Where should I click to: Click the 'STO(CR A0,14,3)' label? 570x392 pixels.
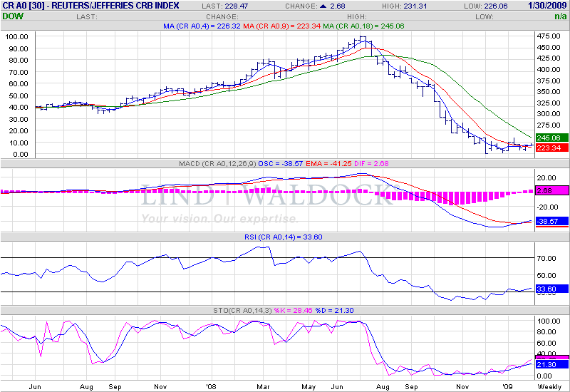pyautogui.click(x=242, y=311)
